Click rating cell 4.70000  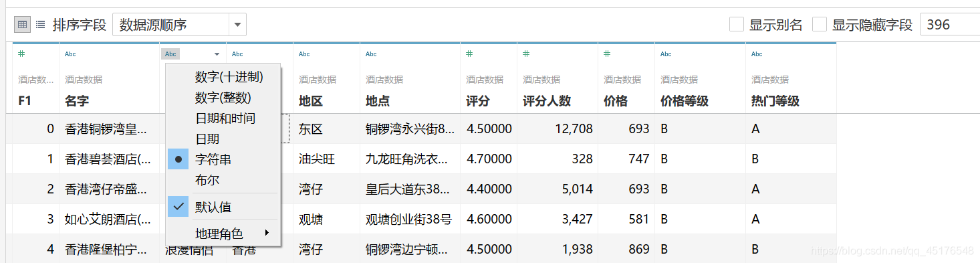489,159
